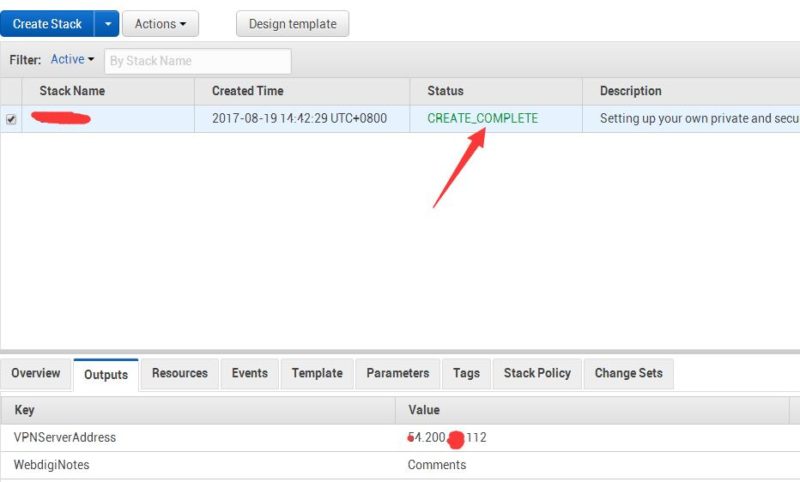Open the Create Stack dropdown arrow
The width and height of the screenshot is (800, 482).
(x=107, y=24)
